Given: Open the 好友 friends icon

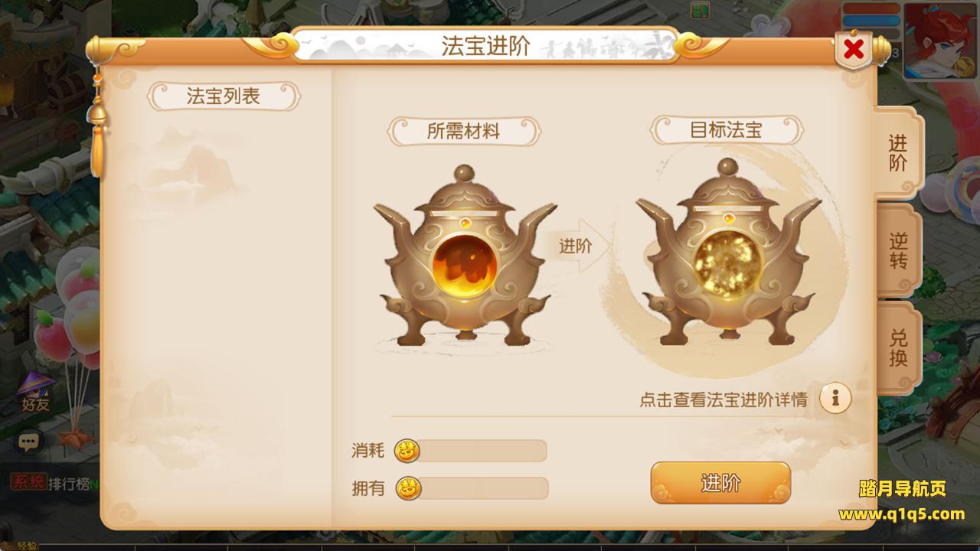Looking at the screenshot, I should pos(35,393).
